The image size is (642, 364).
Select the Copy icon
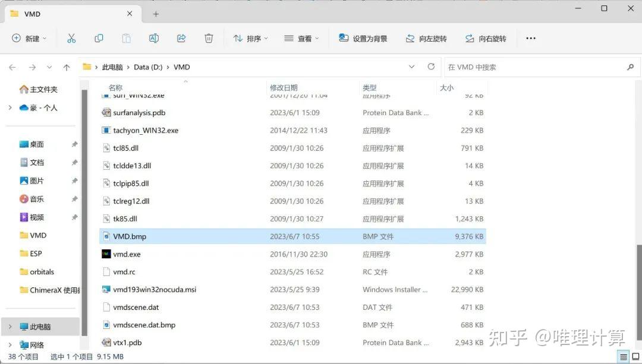click(99, 37)
